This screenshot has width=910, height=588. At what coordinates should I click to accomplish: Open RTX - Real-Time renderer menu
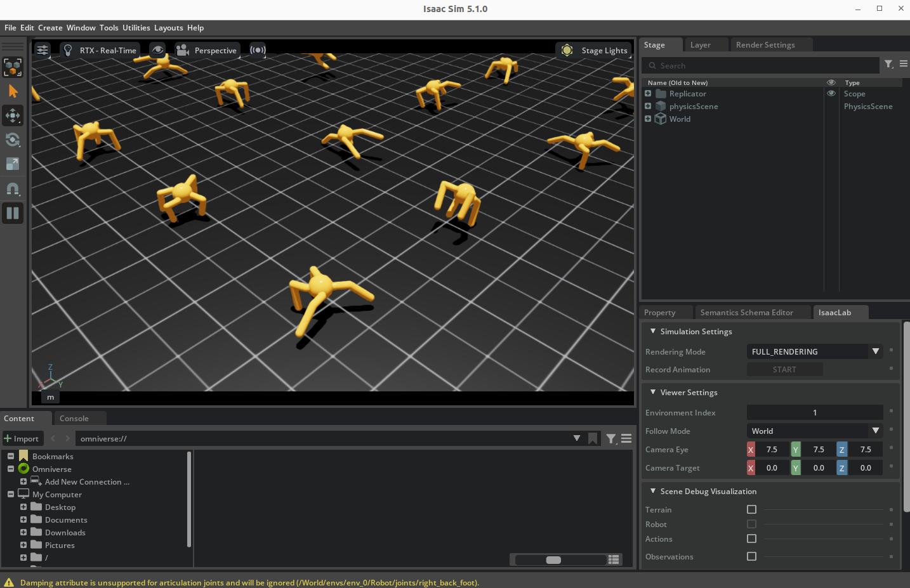100,50
